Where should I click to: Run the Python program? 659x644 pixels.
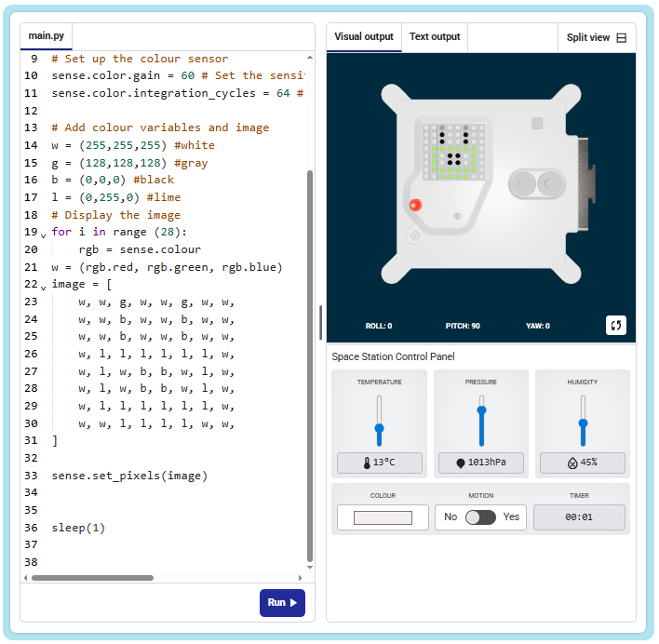[282, 602]
